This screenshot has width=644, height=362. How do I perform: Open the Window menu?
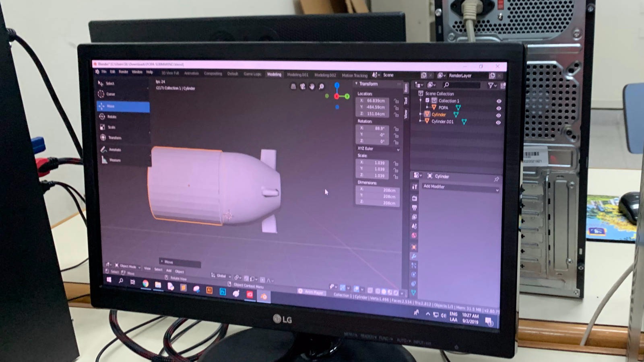coord(137,72)
